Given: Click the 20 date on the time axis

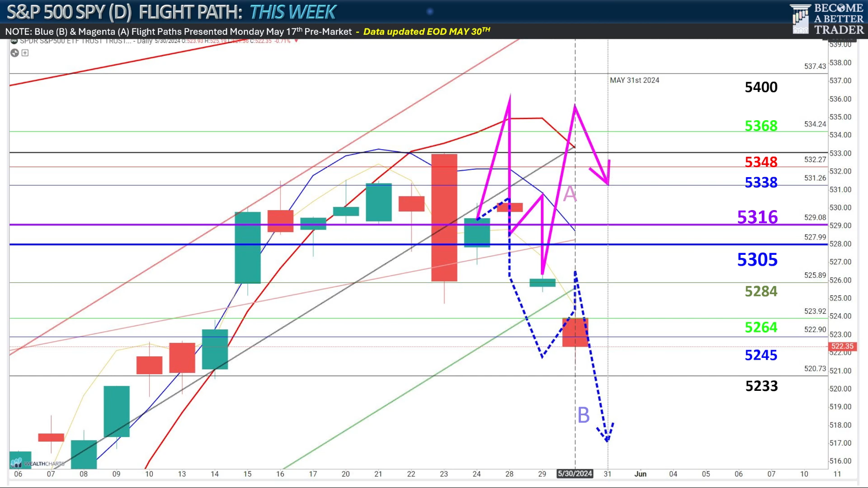Looking at the screenshot, I should pyautogui.click(x=346, y=474).
